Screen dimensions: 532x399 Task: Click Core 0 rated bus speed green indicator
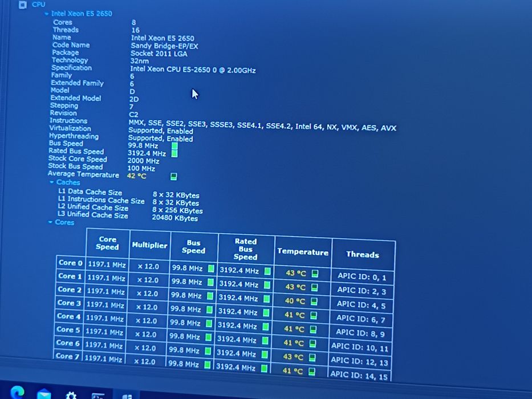click(267, 271)
